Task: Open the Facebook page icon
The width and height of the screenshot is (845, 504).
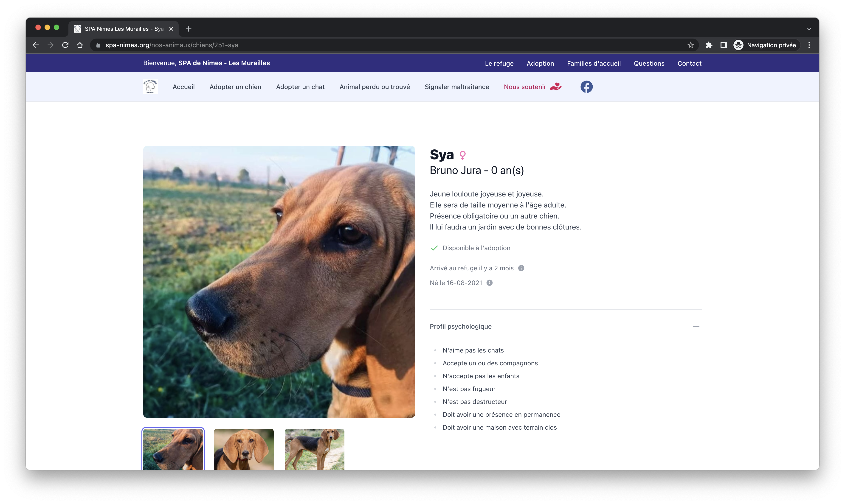Action: pyautogui.click(x=586, y=87)
